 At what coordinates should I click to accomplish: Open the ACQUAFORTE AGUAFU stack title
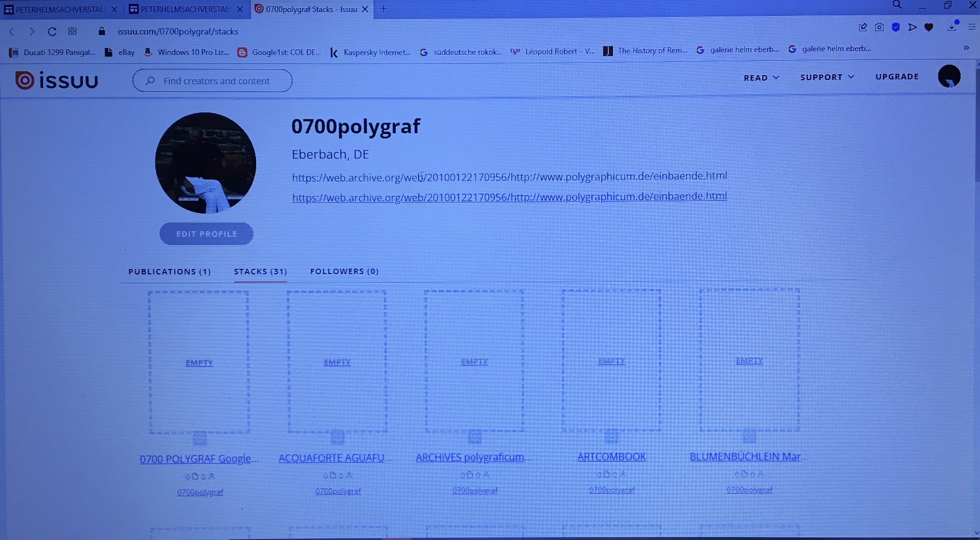[x=335, y=458]
